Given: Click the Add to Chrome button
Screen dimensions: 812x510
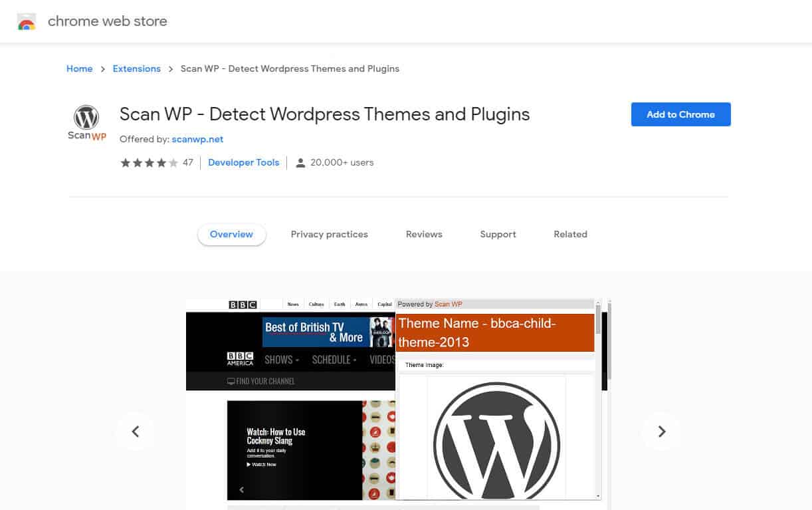Looking at the screenshot, I should pyautogui.click(x=680, y=114).
